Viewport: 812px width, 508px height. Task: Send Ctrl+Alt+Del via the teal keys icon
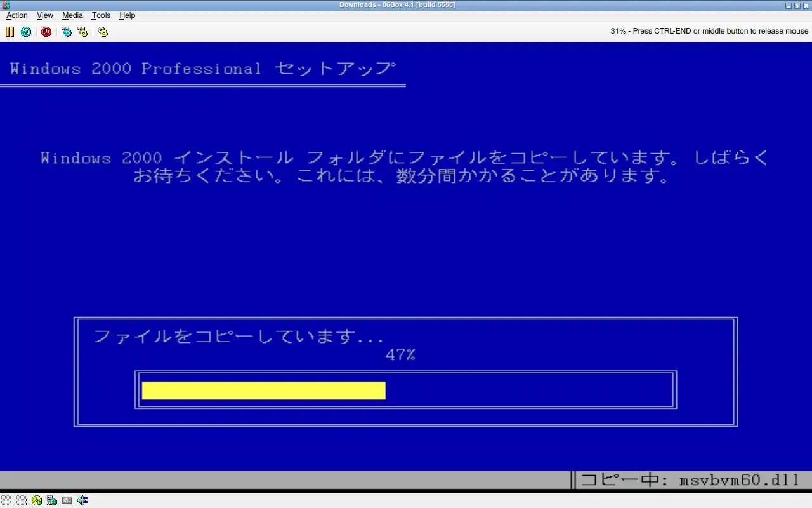(67, 31)
